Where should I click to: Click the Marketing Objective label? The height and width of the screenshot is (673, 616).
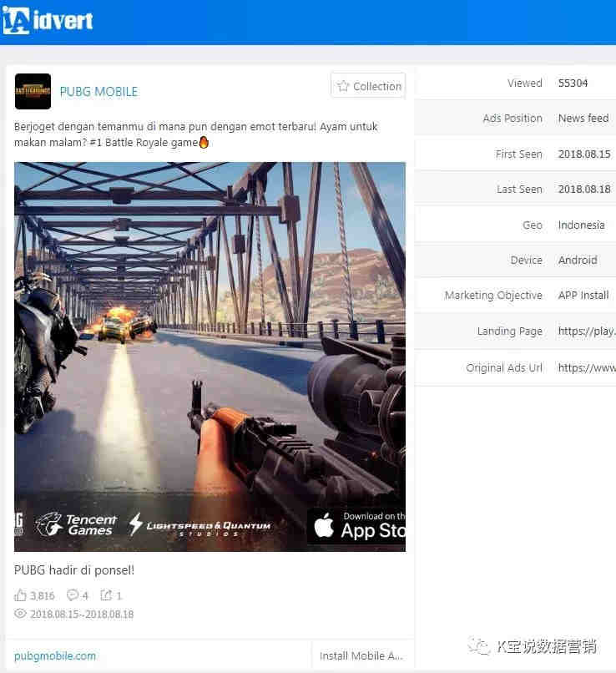tap(493, 296)
